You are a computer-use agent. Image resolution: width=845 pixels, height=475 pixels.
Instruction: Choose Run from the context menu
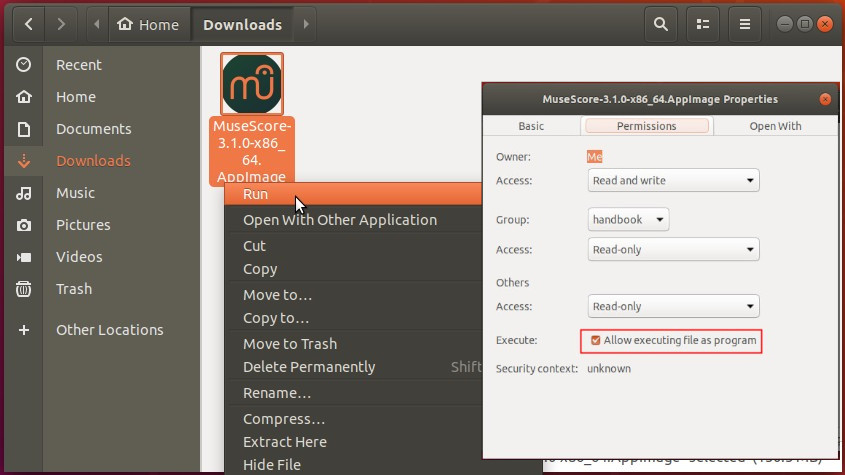click(x=353, y=194)
